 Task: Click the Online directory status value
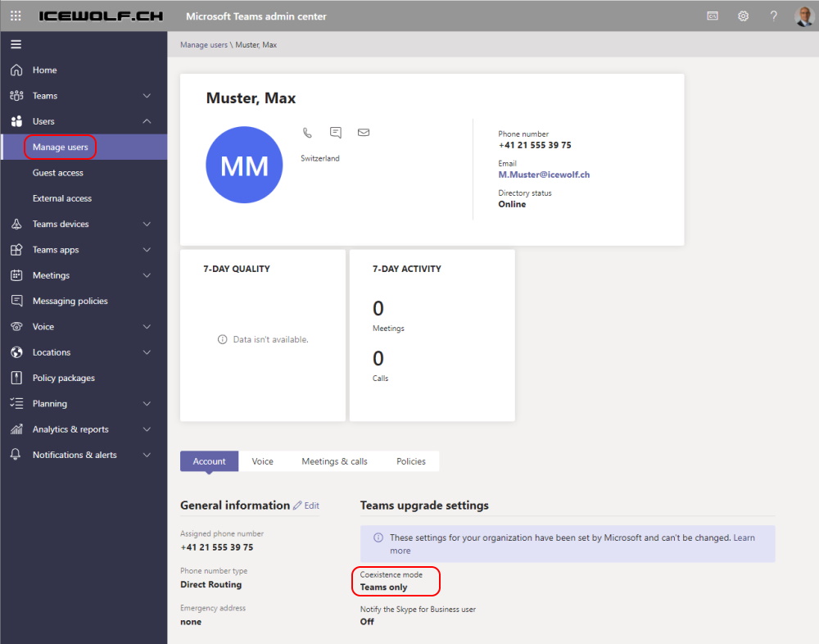(512, 204)
